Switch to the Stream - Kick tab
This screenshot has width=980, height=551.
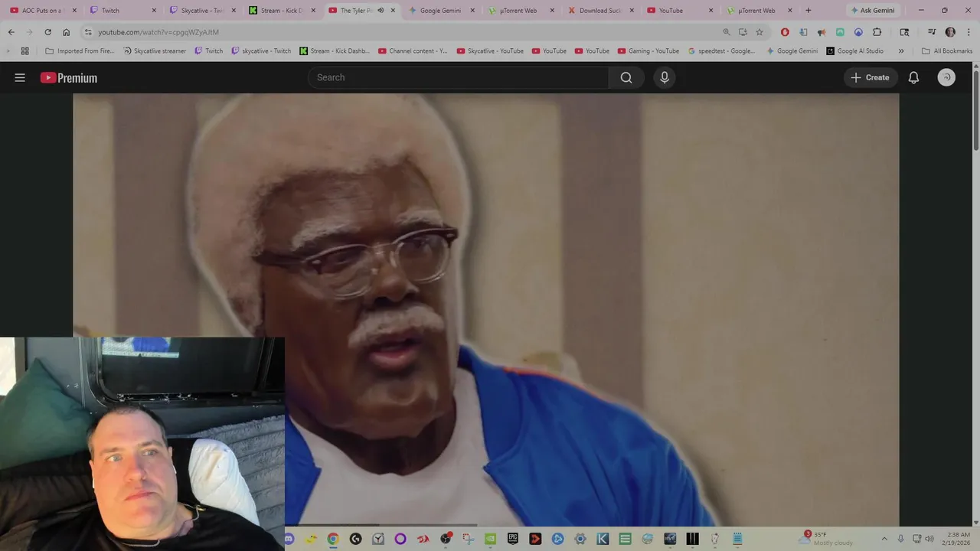pos(280,11)
